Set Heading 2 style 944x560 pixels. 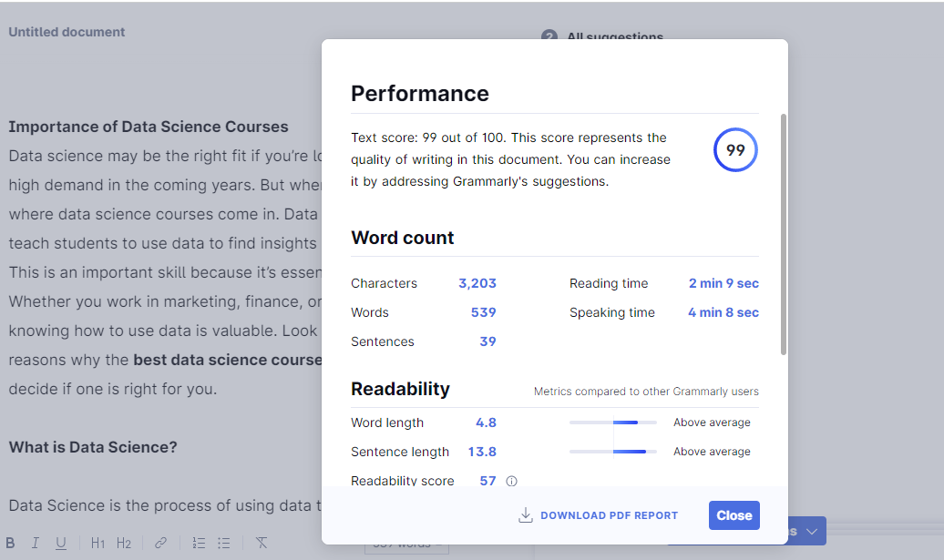(x=124, y=543)
